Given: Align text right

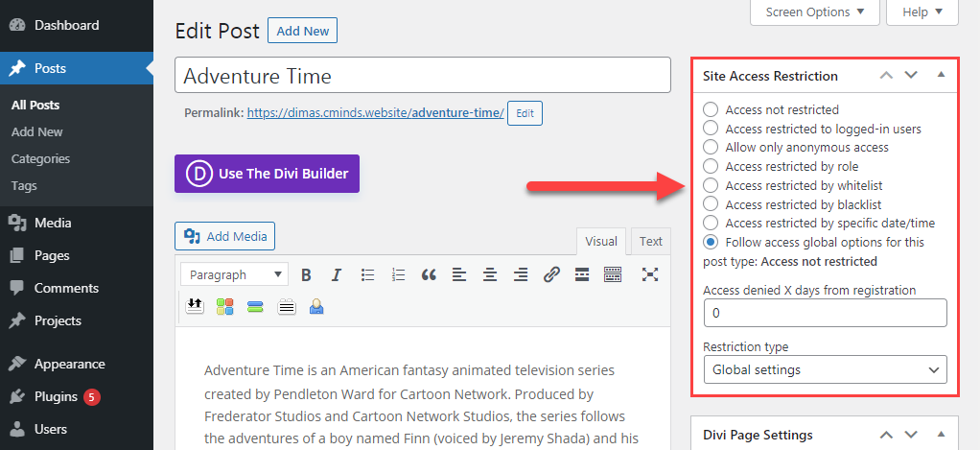Looking at the screenshot, I should tap(520, 274).
